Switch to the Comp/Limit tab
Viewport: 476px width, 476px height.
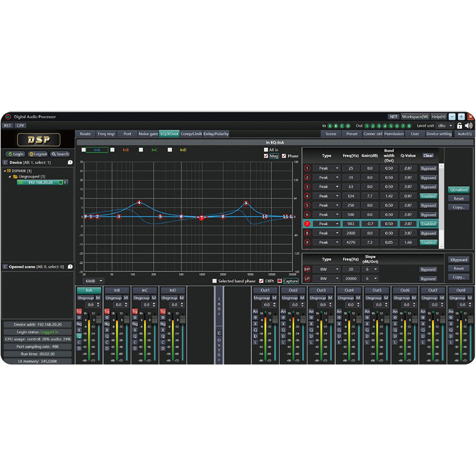coord(191,134)
